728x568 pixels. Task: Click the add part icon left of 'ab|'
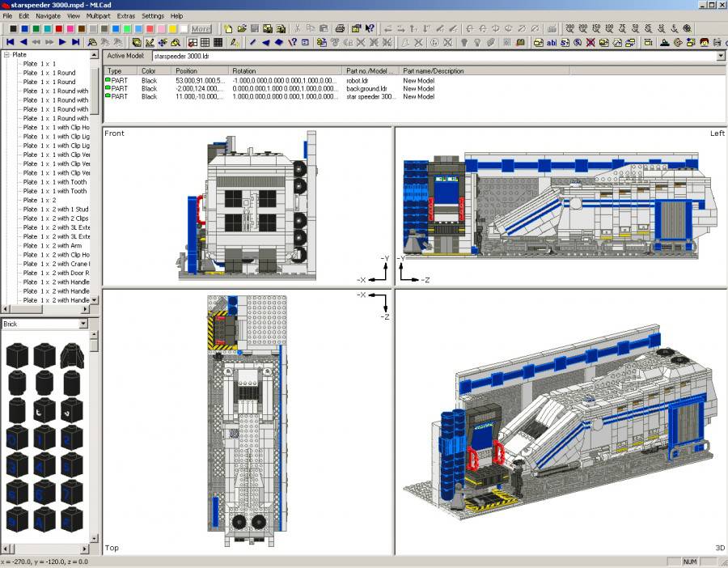coord(539,42)
